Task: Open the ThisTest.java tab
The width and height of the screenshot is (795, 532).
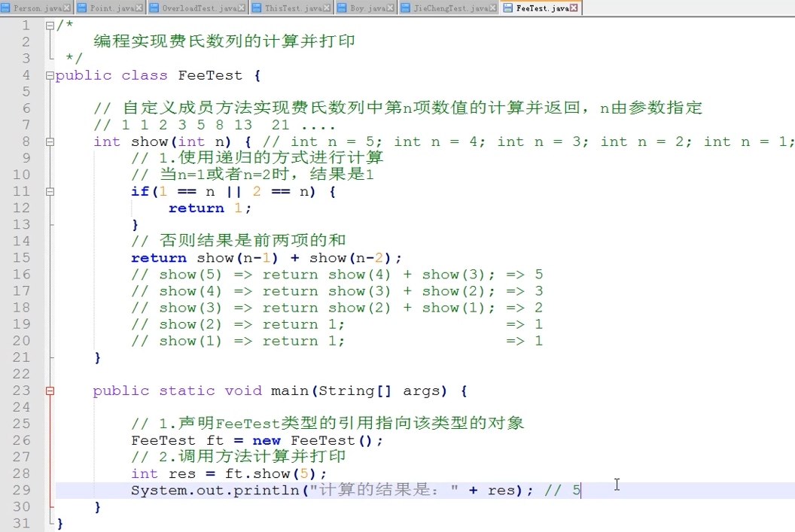Action: (291, 8)
